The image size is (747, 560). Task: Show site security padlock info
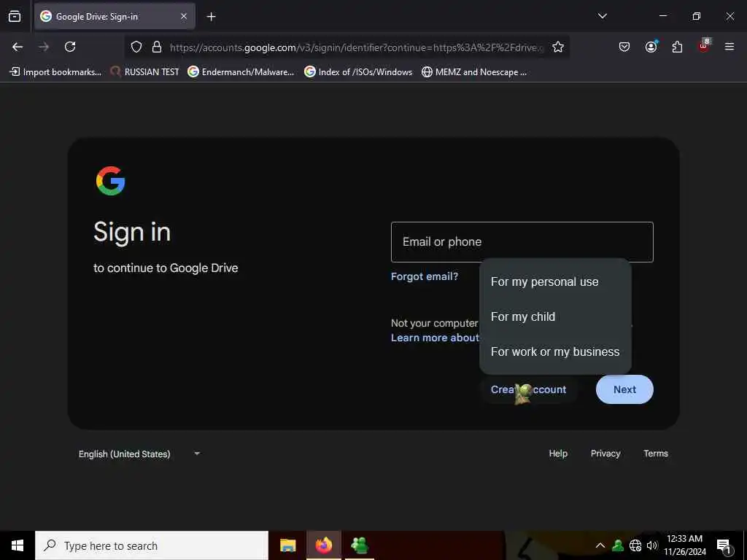tap(156, 47)
